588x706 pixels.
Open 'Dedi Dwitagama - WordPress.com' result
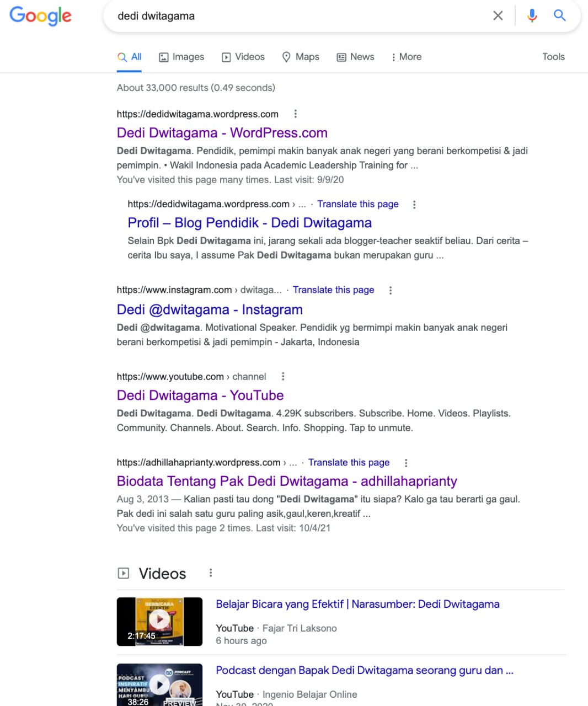[x=222, y=133]
